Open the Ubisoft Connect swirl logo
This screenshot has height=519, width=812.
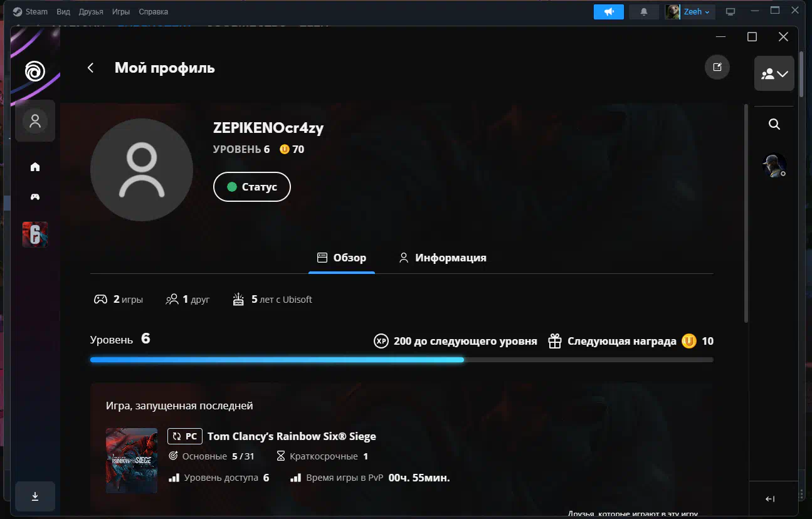point(35,71)
